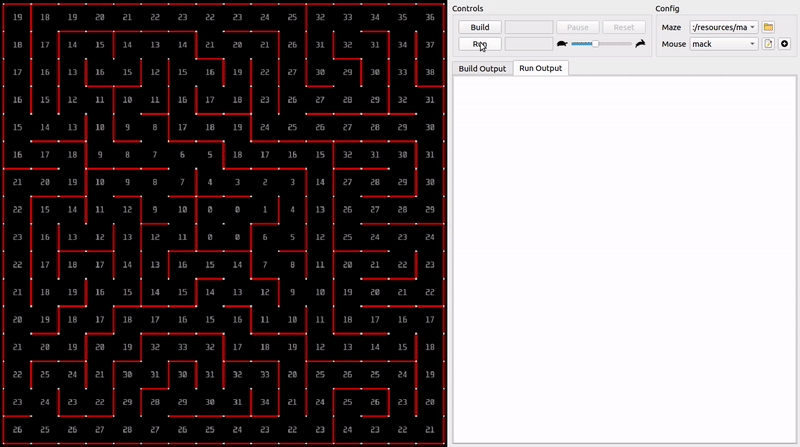Image resolution: width=800 pixels, height=447 pixels.
Task: Click the build status field beside Build
Action: 528,27
